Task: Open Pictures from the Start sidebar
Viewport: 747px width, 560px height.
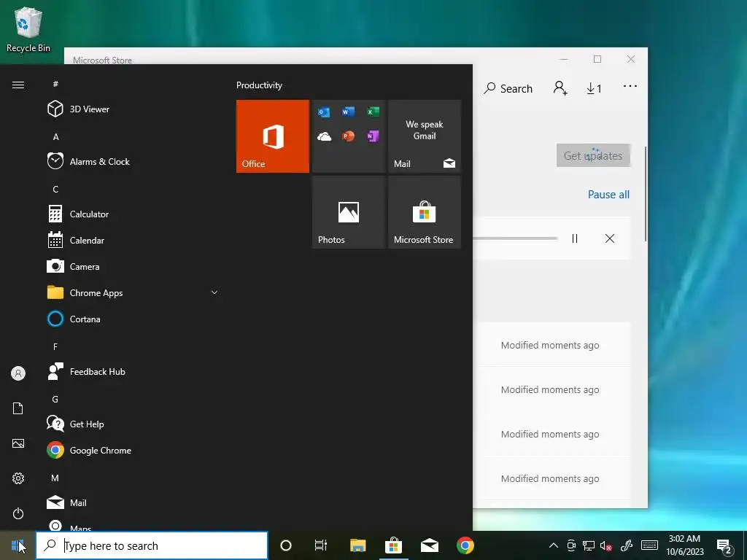Action: tap(18, 444)
